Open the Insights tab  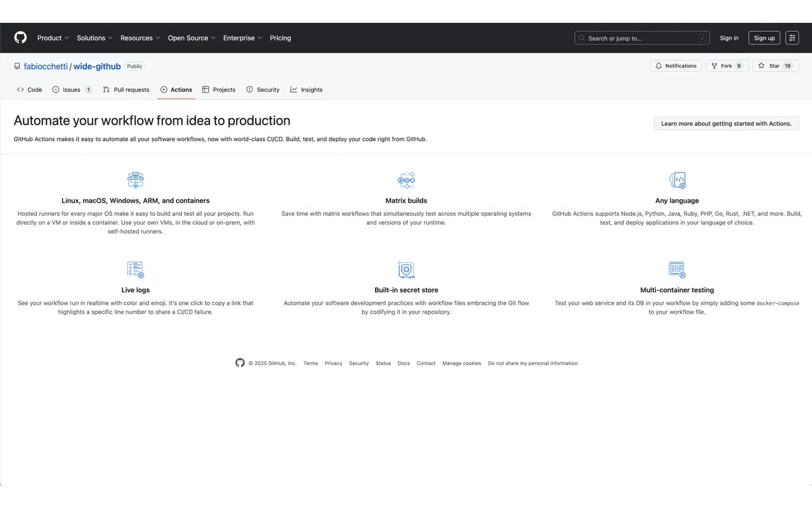[306, 90]
